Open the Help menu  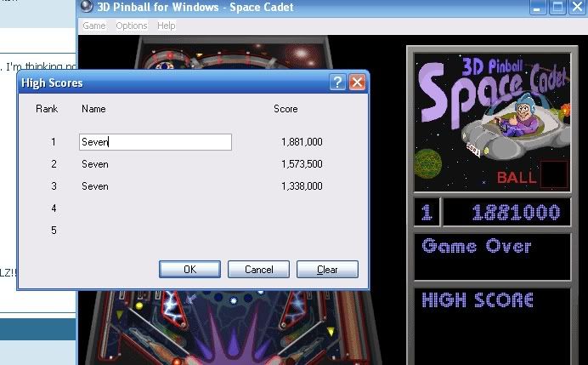point(167,26)
